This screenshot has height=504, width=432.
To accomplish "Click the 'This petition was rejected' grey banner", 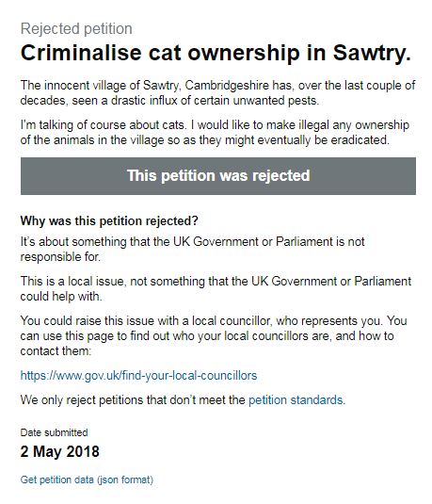I will tap(218, 176).
